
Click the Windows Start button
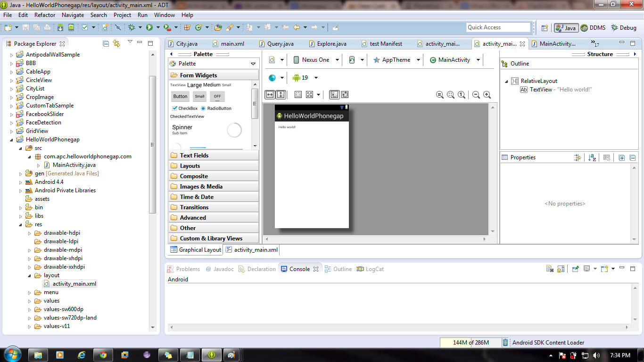tap(12, 354)
